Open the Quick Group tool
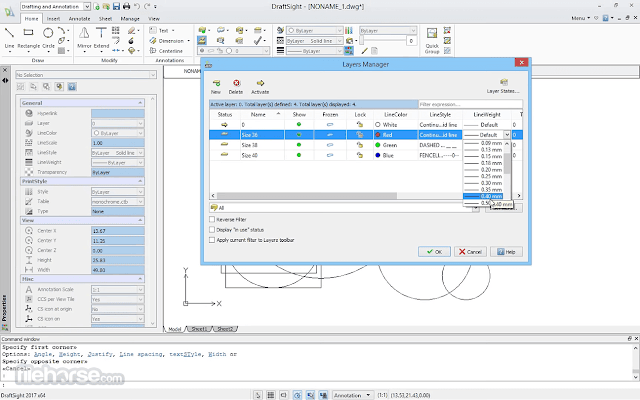Image resolution: width=640 pixels, height=400 pixels. pos(432,40)
